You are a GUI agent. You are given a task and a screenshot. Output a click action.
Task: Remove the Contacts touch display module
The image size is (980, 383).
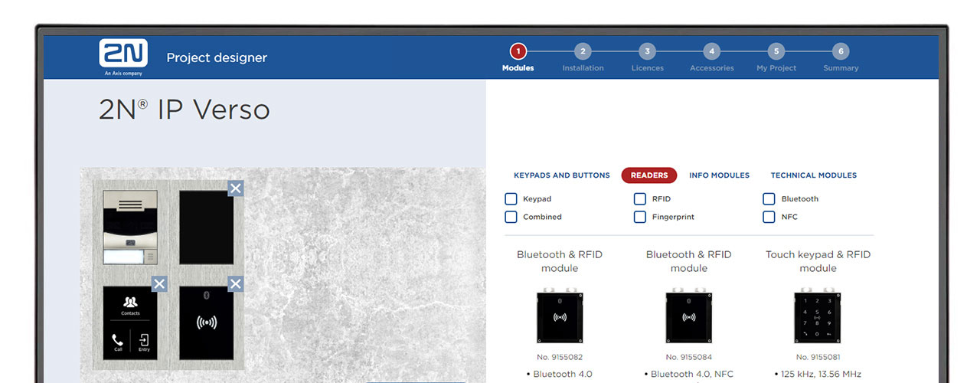coord(159,284)
